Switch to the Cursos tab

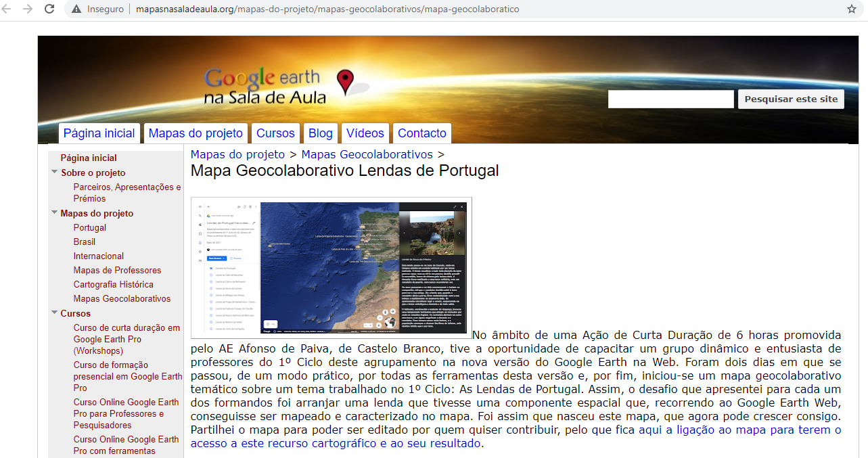[x=275, y=133]
